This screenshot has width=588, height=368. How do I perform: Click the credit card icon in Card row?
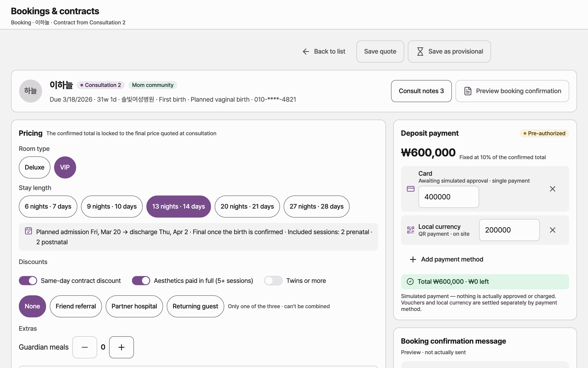(x=411, y=189)
